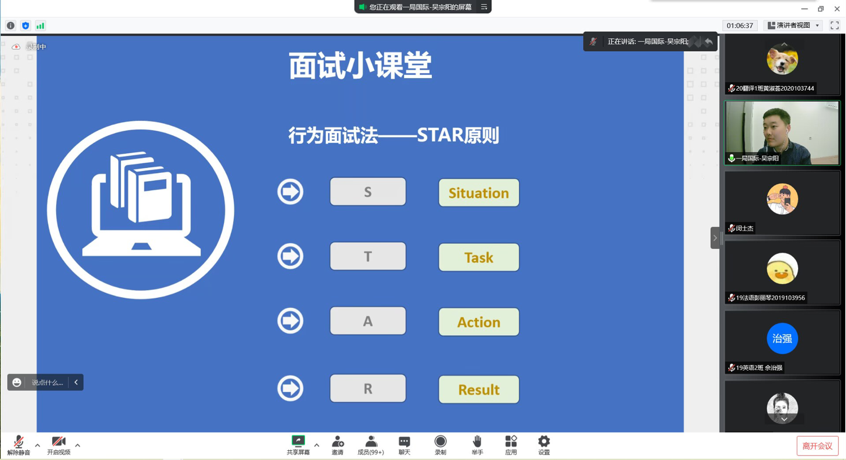Viewport: 846px width, 460px height.
Task: Unmute the microphone (解除静音)
Action: point(18,444)
